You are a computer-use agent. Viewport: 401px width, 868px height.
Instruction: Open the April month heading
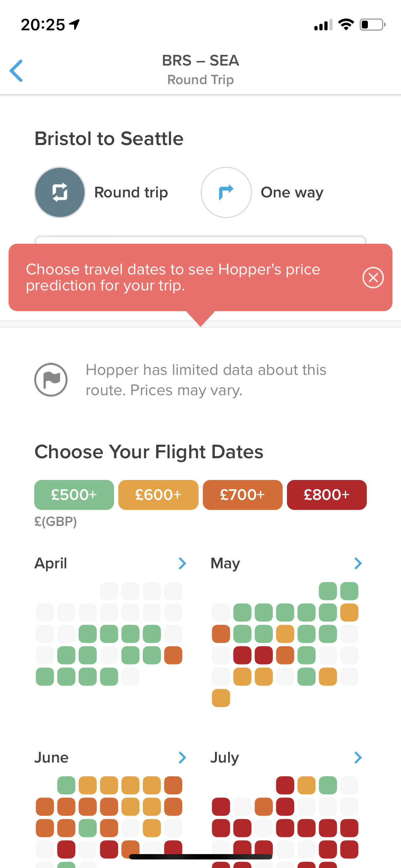point(51,563)
